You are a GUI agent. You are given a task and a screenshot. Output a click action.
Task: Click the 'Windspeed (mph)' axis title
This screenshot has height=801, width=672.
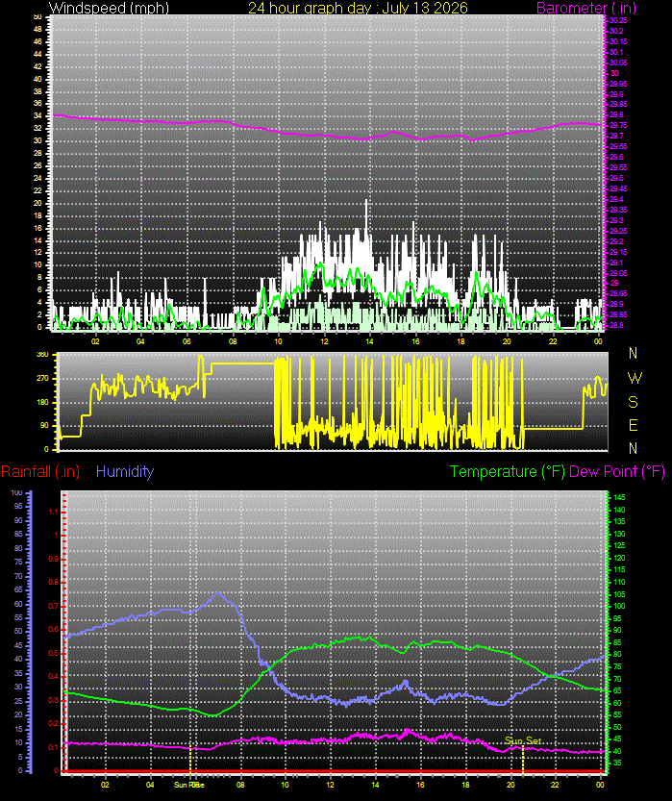pyautogui.click(x=109, y=8)
